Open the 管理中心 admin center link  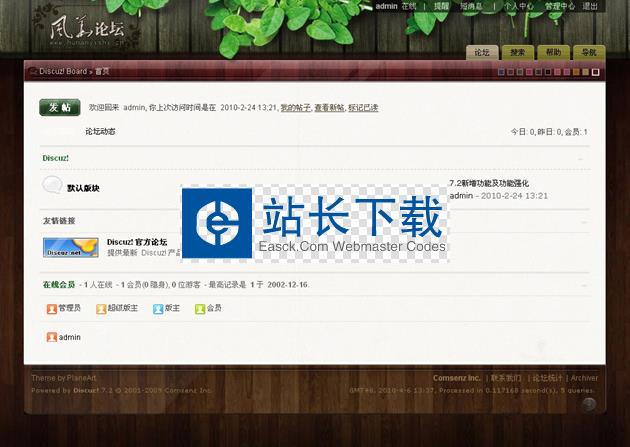coord(559,6)
